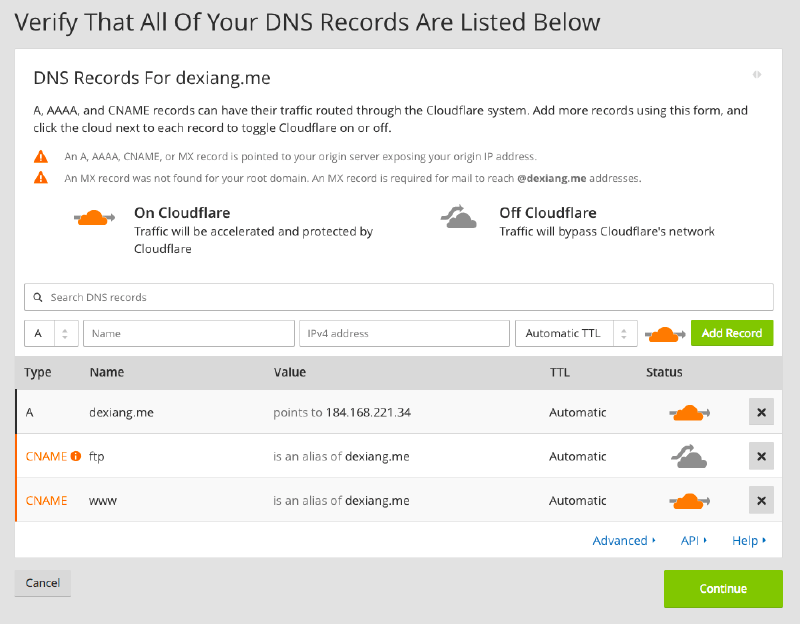Click the Search DNS records field
The height and width of the screenshot is (624, 800).
point(399,297)
